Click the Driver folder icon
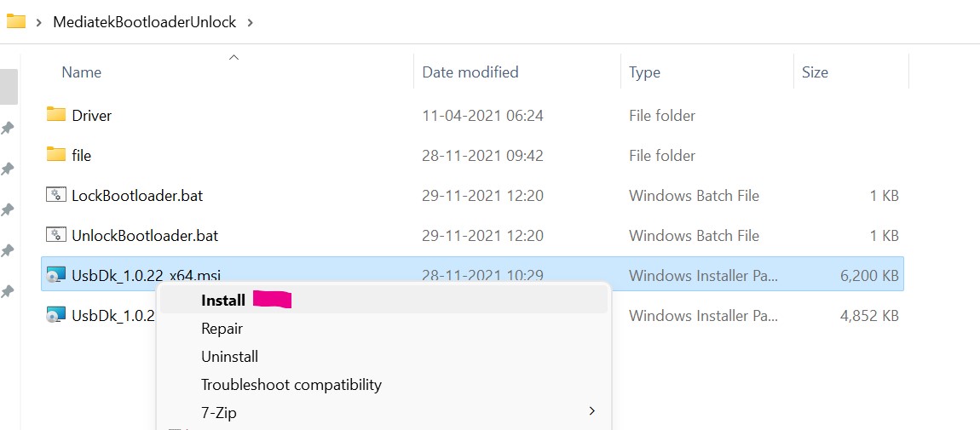 click(56, 114)
